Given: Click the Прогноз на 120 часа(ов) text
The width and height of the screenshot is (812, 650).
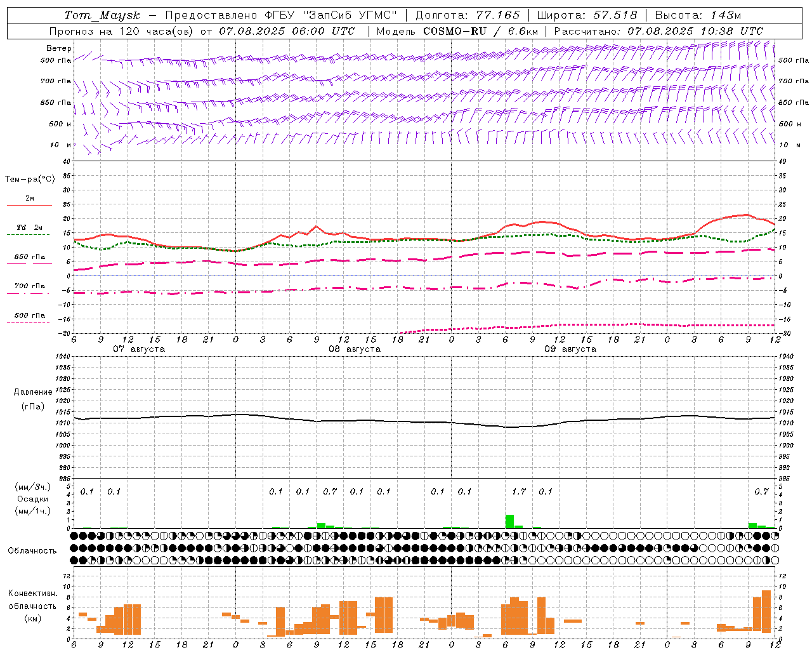Looking at the screenshot, I should click(x=122, y=31).
